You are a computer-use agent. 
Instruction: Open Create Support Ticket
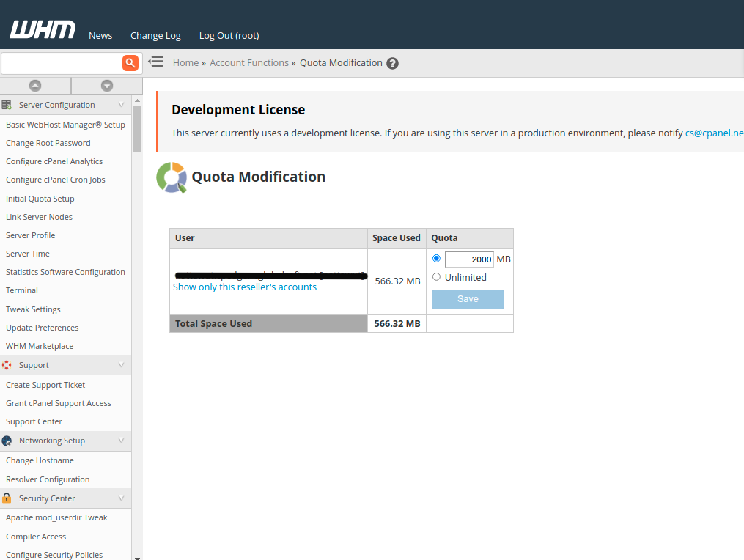coord(45,385)
